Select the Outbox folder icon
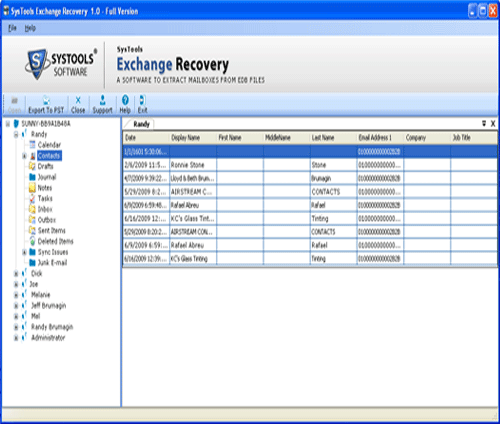This screenshot has width=500, height=424. coord(32,220)
